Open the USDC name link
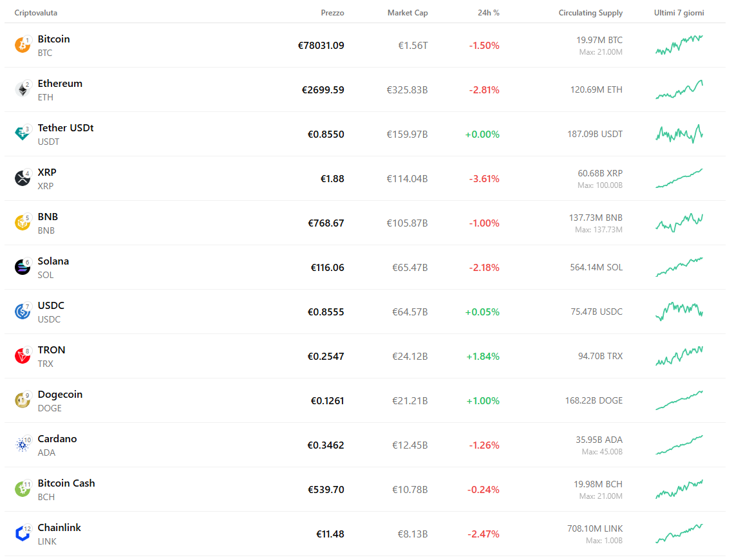Image resolution: width=734 pixels, height=560 pixels. pos(51,306)
